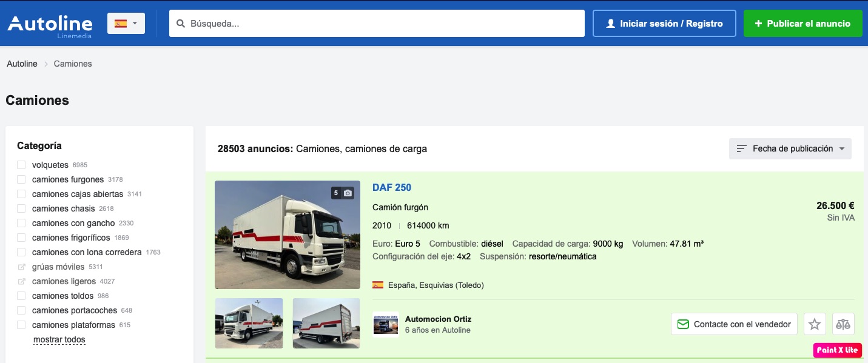This screenshot has height=363, width=868.
Task: Click the Camiones breadcrumb item
Action: point(73,64)
